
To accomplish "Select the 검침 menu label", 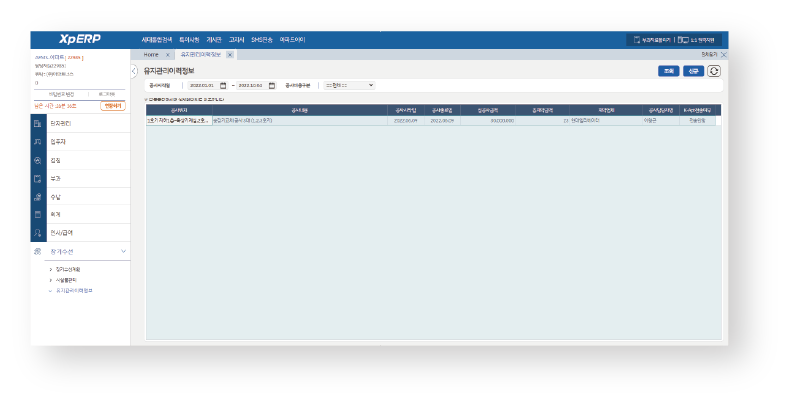I will (x=55, y=161).
